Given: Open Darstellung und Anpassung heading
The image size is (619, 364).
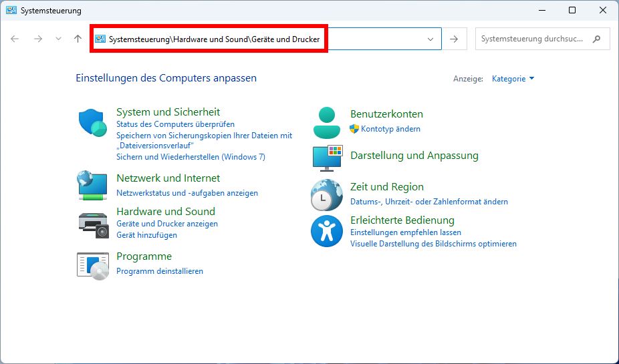Looking at the screenshot, I should click(414, 156).
